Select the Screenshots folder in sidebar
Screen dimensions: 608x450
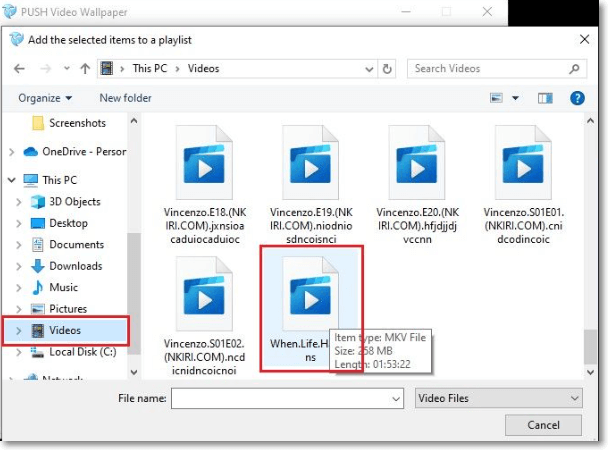point(69,123)
